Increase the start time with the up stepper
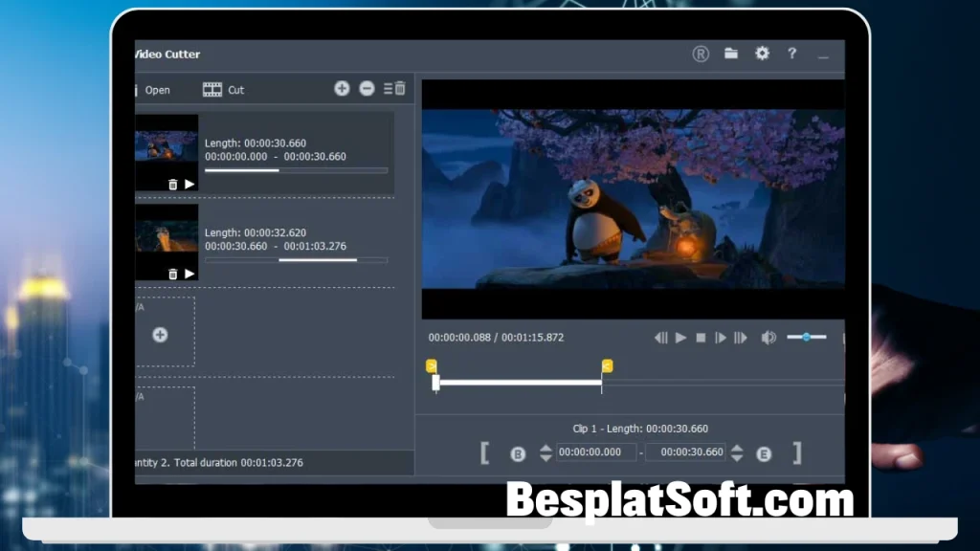Viewport: 980px width, 551px height. pyautogui.click(x=546, y=448)
